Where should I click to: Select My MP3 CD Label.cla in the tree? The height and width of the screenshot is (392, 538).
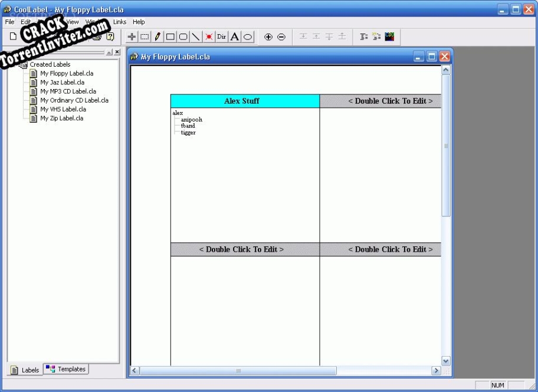tap(68, 91)
